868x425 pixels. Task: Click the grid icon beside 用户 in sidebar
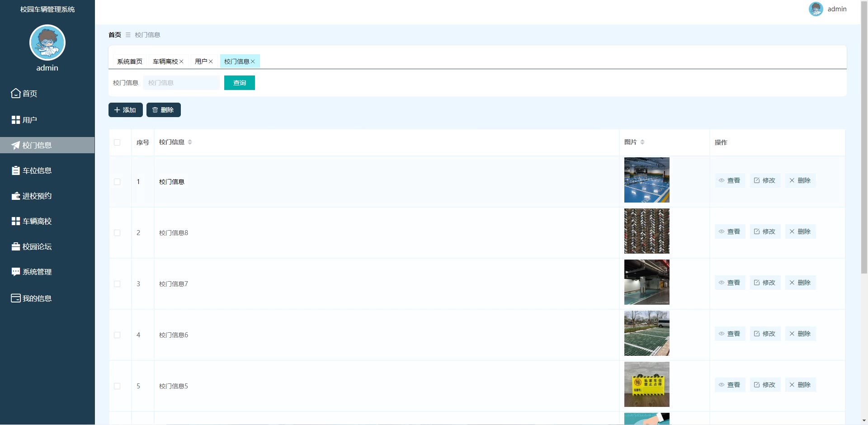[16, 120]
